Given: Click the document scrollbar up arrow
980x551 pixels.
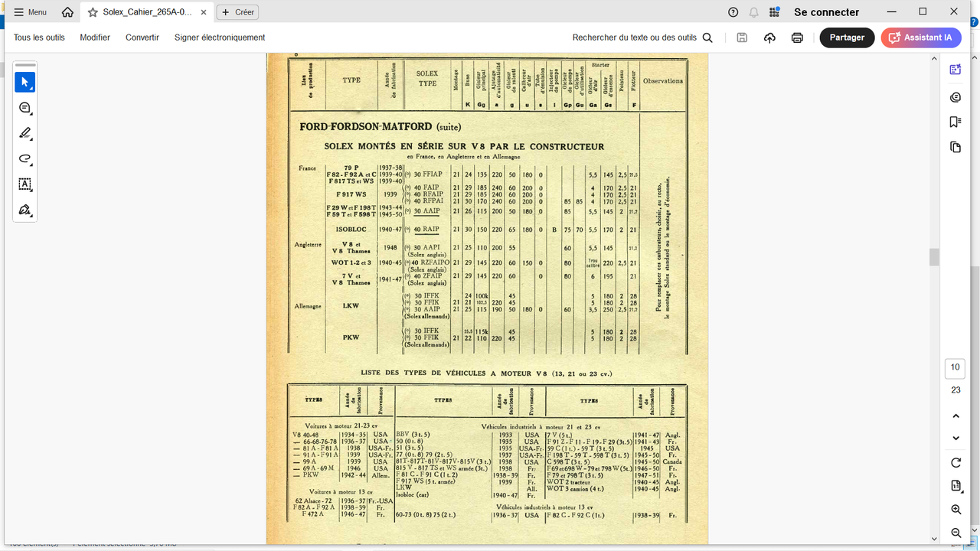Looking at the screenshot, I should 934,57.
